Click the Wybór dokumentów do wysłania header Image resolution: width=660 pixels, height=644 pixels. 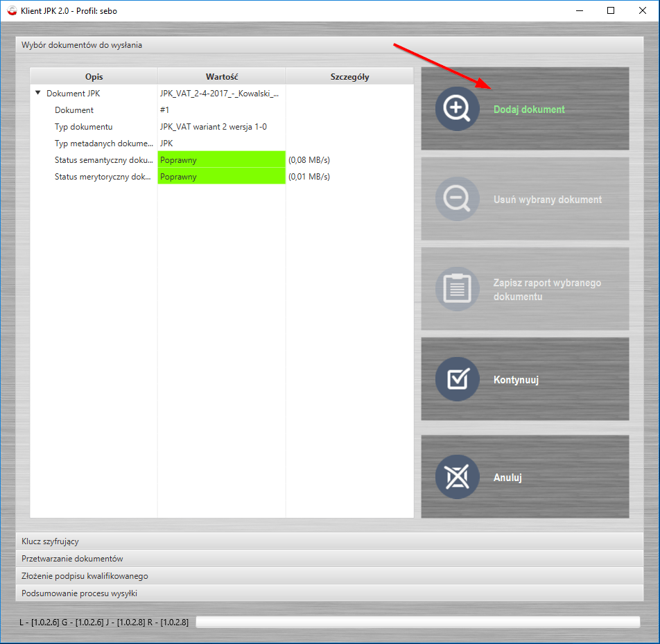(329, 45)
